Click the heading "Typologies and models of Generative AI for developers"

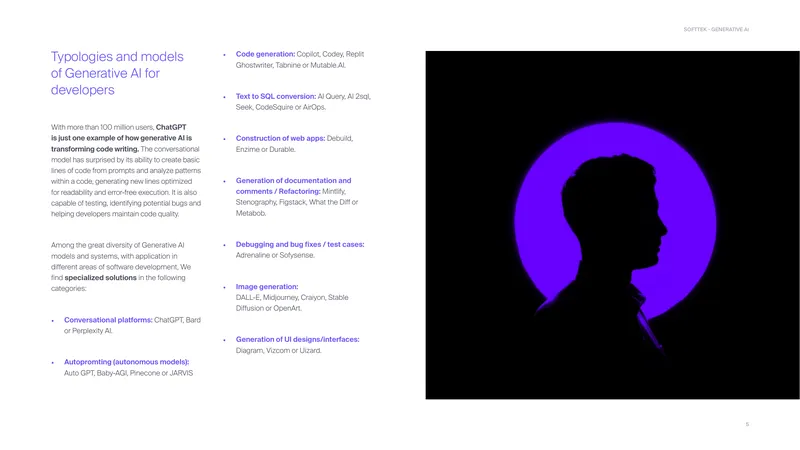pos(117,73)
